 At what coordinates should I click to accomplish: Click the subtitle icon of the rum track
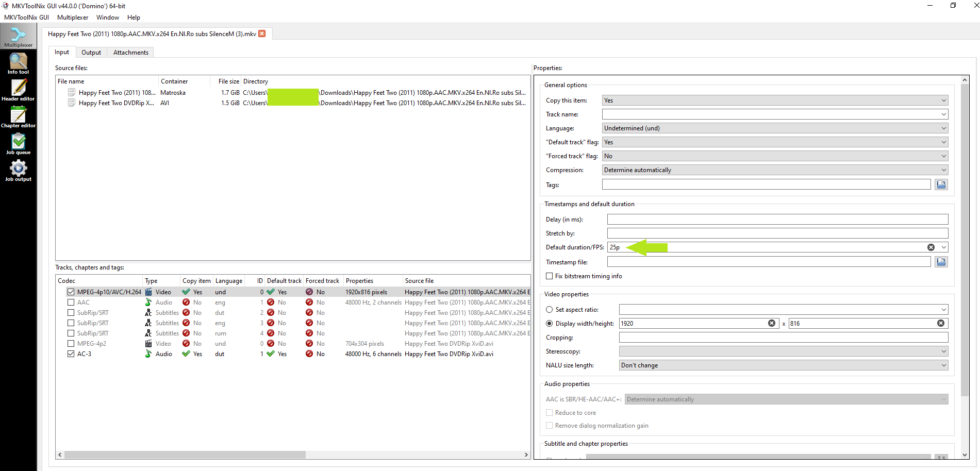(148, 333)
